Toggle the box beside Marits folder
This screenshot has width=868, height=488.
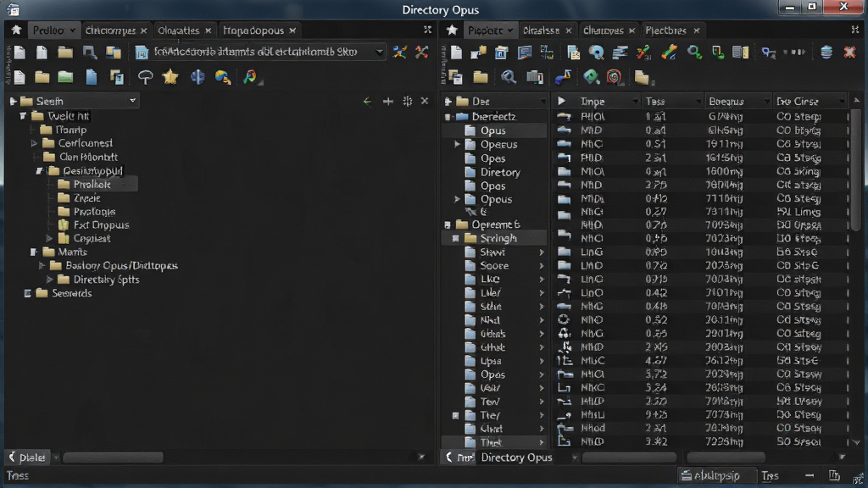[34, 252]
